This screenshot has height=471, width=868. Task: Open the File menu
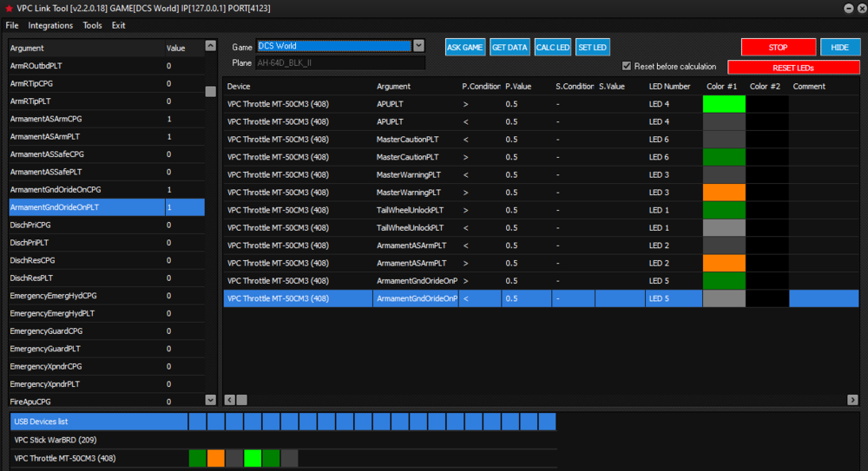pos(12,25)
